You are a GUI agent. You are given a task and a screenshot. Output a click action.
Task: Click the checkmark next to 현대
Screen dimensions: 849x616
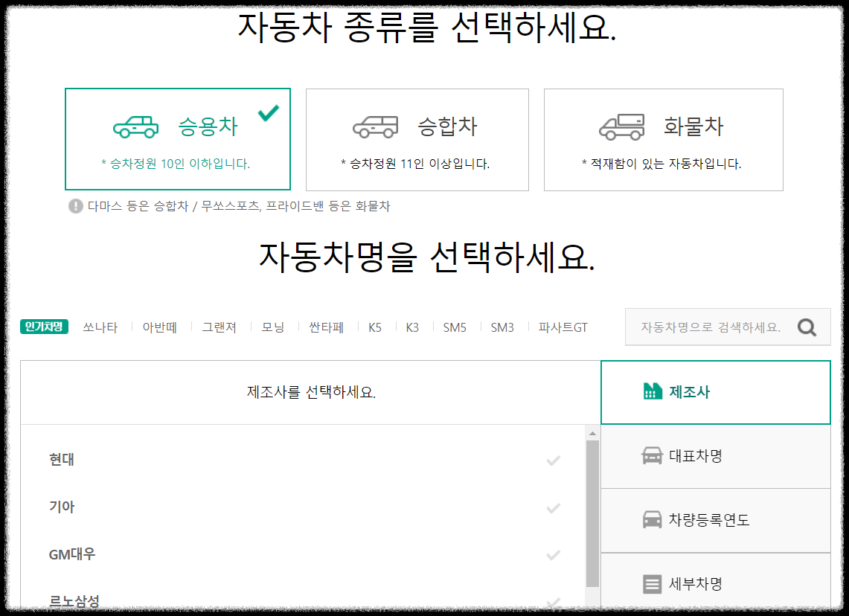click(x=552, y=461)
